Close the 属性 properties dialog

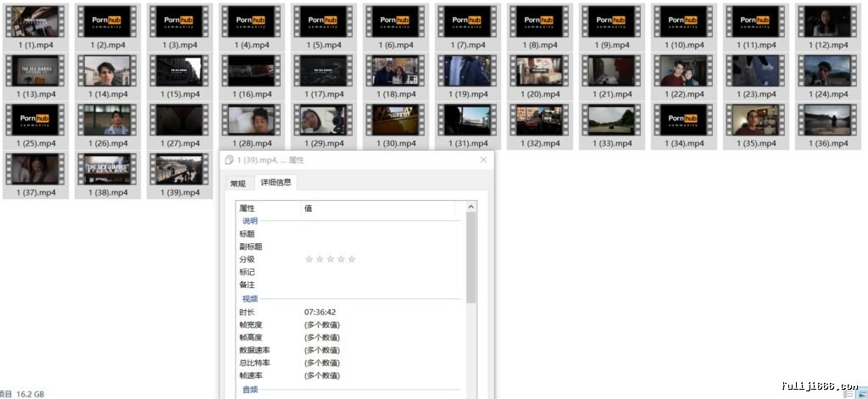click(x=483, y=160)
